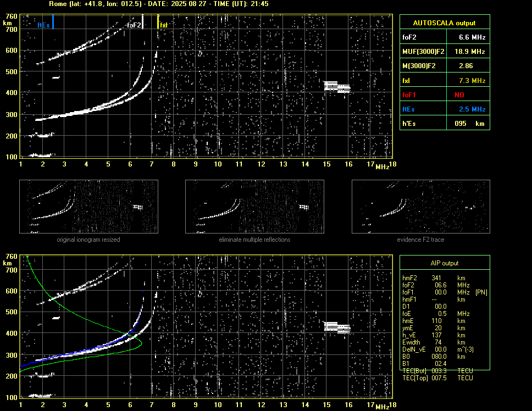This screenshot has height=411, width=532.
Task: Click the red foF1 value 'NO'
Action: point(459,95)
